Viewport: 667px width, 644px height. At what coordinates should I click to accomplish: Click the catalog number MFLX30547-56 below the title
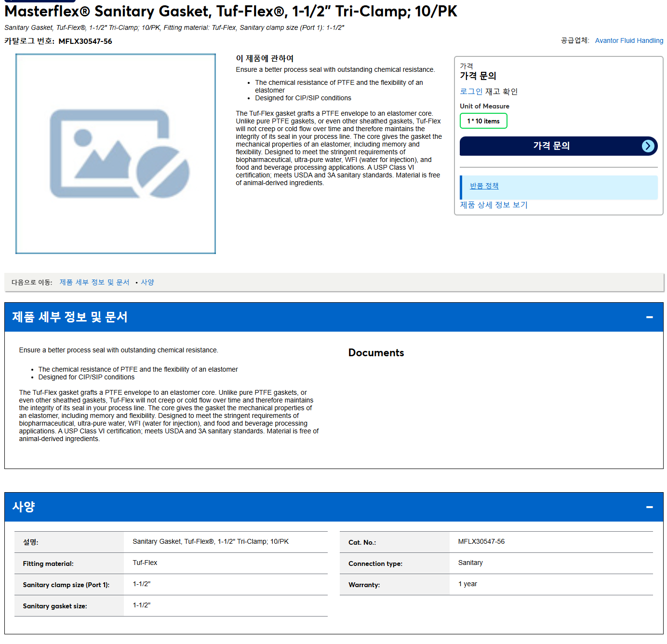[x=85, y=41]
